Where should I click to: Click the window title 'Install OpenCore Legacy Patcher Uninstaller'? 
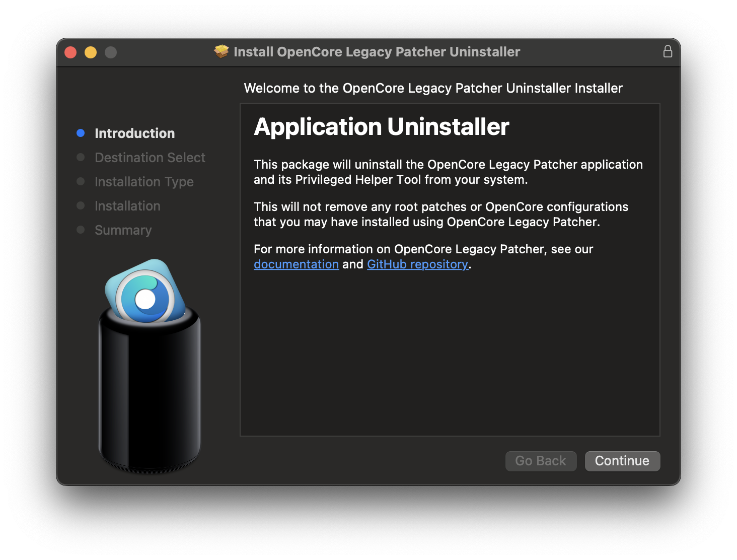pyautogui.click(x=377, y=51)
